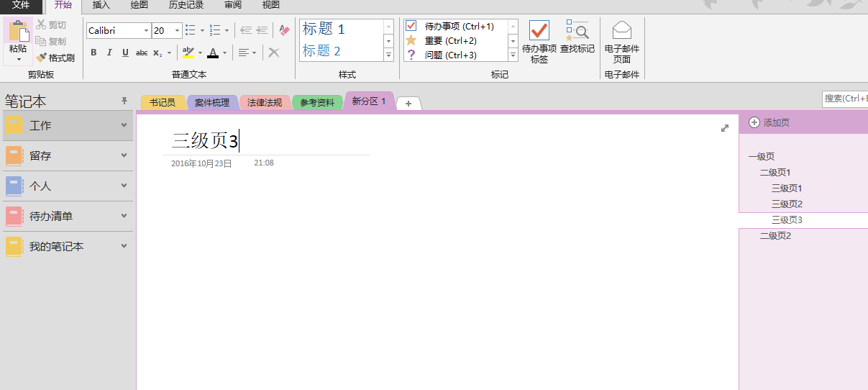
Task: Open the 书记员 section tab
Action: click(163, 103)
